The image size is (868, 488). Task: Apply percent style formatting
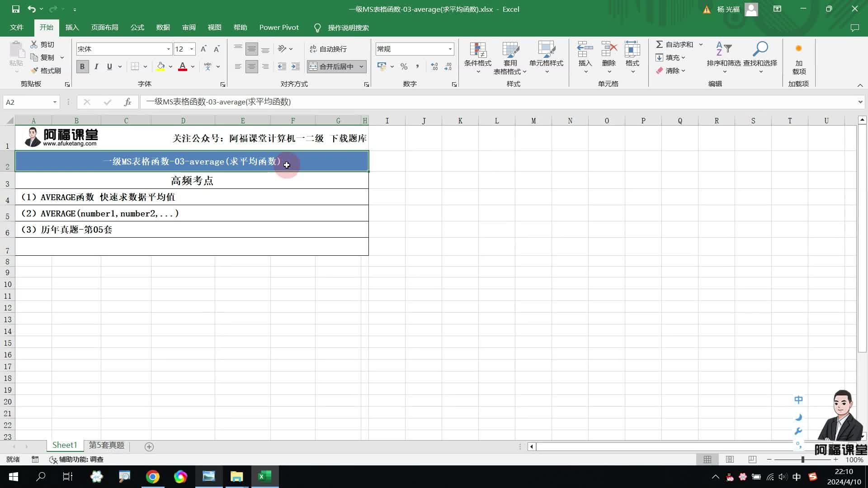click(x=404, y=66)
